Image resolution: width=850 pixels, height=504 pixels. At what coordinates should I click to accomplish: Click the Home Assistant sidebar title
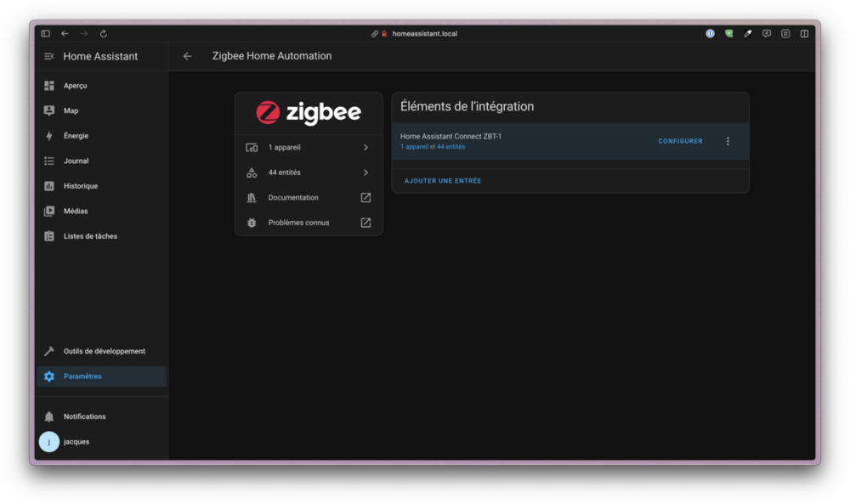pos(100,56)
